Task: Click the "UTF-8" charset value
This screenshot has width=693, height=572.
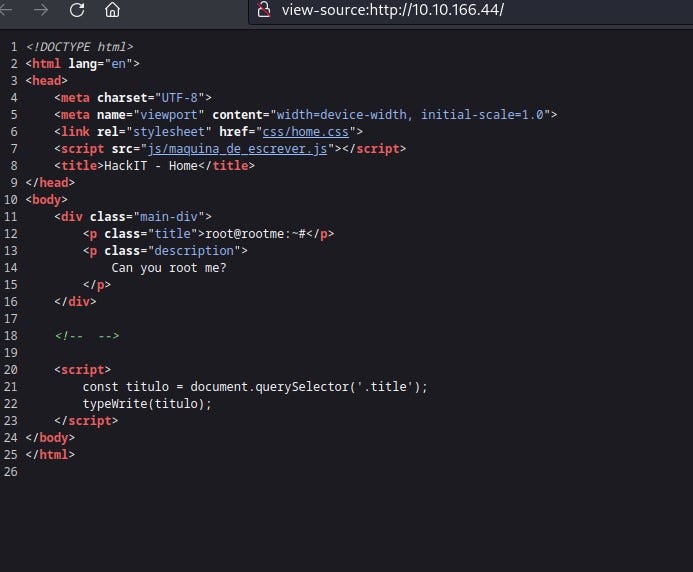Action: (181, 97)
